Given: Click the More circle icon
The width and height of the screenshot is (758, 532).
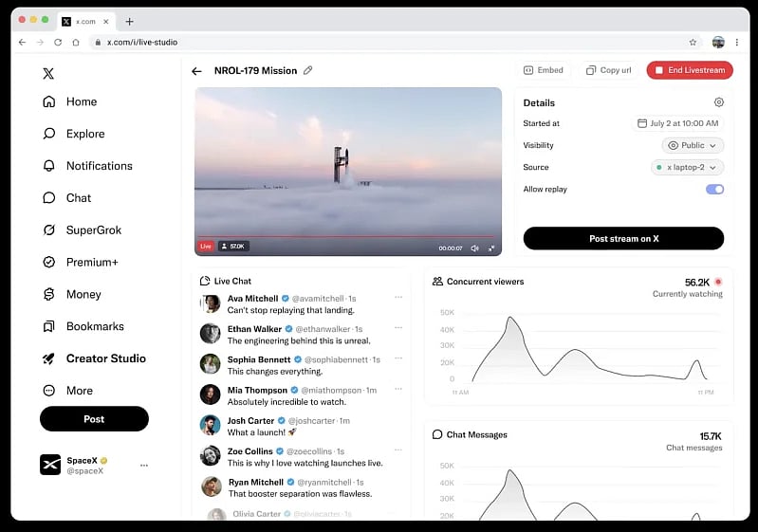Looking at the screenshot, I should pos(48,391).
